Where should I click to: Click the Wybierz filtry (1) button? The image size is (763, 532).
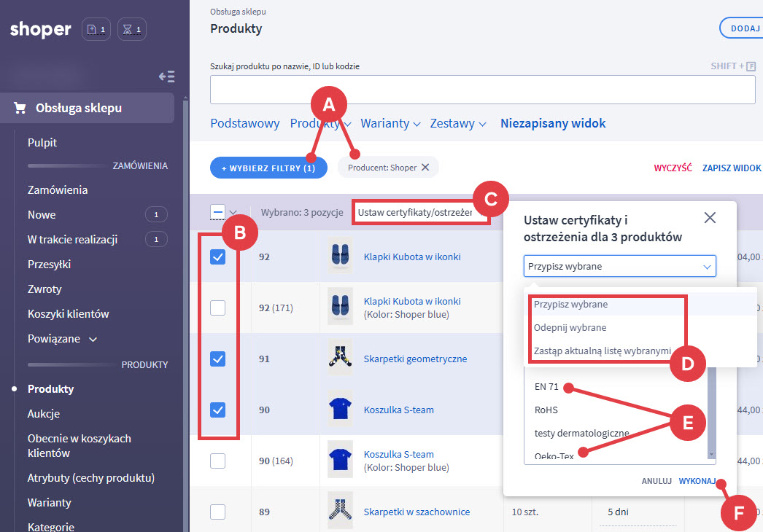tap(268, 168)
